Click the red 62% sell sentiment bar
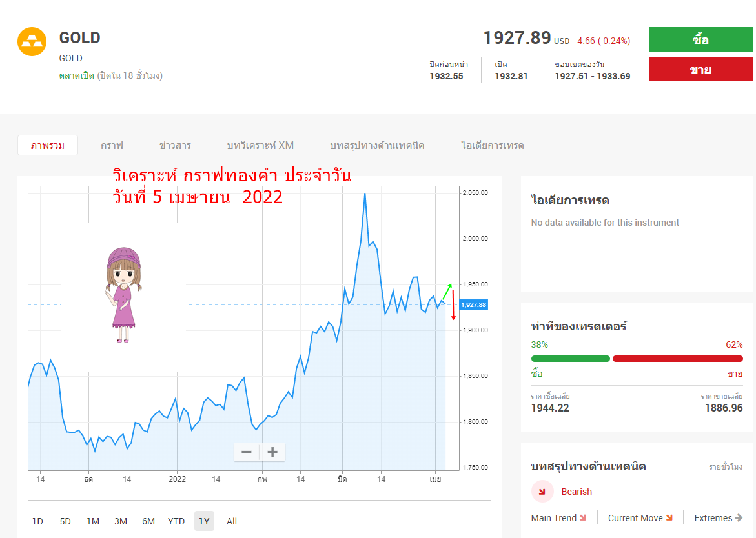Viewport: 756px width, 538px height. click(677, 359)
